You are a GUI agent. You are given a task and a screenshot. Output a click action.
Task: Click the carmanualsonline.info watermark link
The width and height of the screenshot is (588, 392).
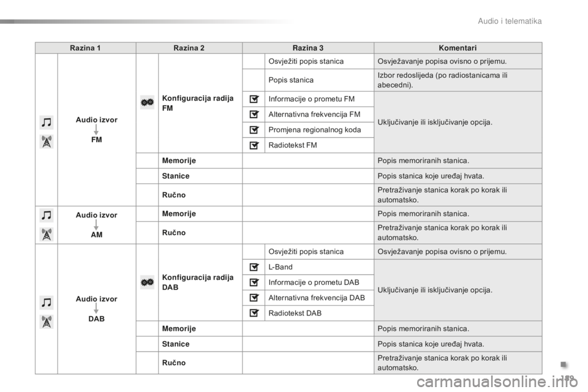pyautogui.click(x=497, y=382)
